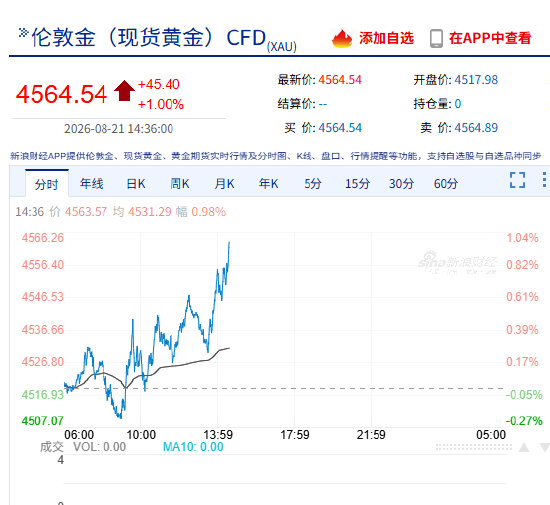Switch to the 日K tab
Image resolution: width=550 pixels, height=505 pixels.
click(x=136, y=184)
